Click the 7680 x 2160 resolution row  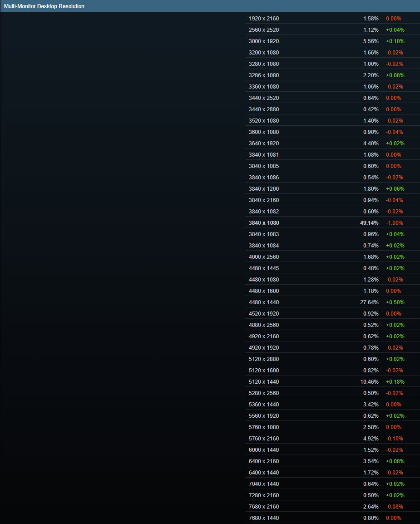point(332,507)
